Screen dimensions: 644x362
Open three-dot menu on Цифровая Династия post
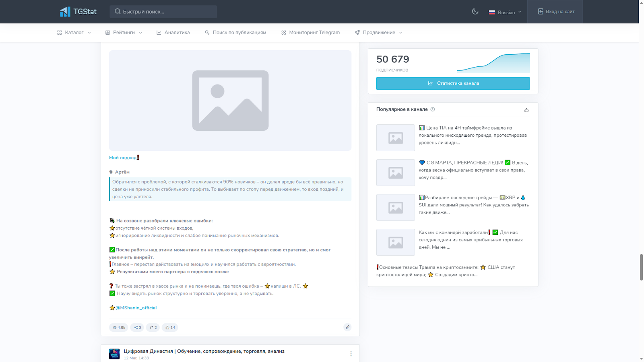[351, 354]
